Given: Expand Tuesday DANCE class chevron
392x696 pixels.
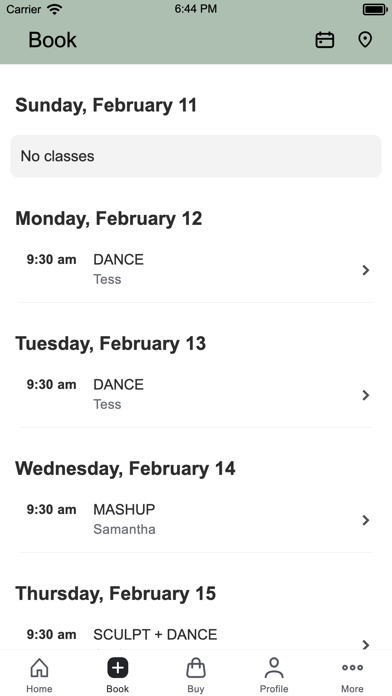Looking at the screenshot, I should coord(365,395).
